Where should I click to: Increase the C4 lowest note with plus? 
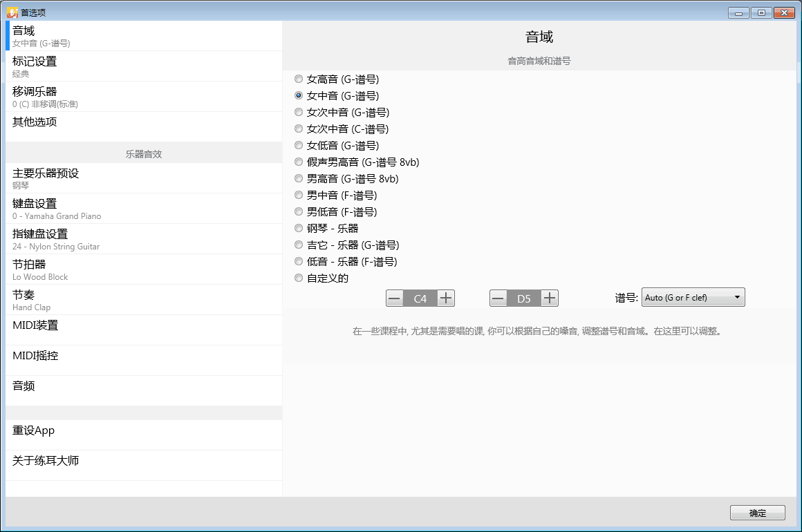coord(446,298)
